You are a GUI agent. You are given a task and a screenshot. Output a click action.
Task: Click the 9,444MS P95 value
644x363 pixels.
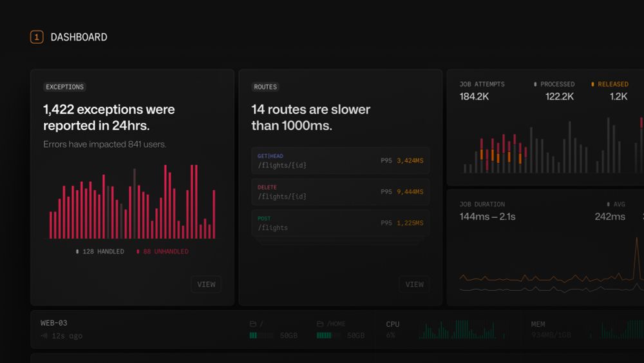(x=410, y=192)
